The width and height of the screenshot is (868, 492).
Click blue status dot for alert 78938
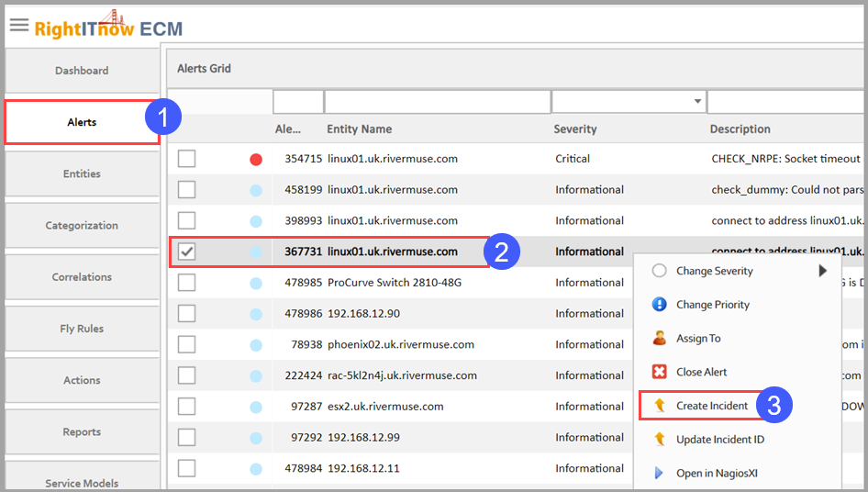(256, 346)
